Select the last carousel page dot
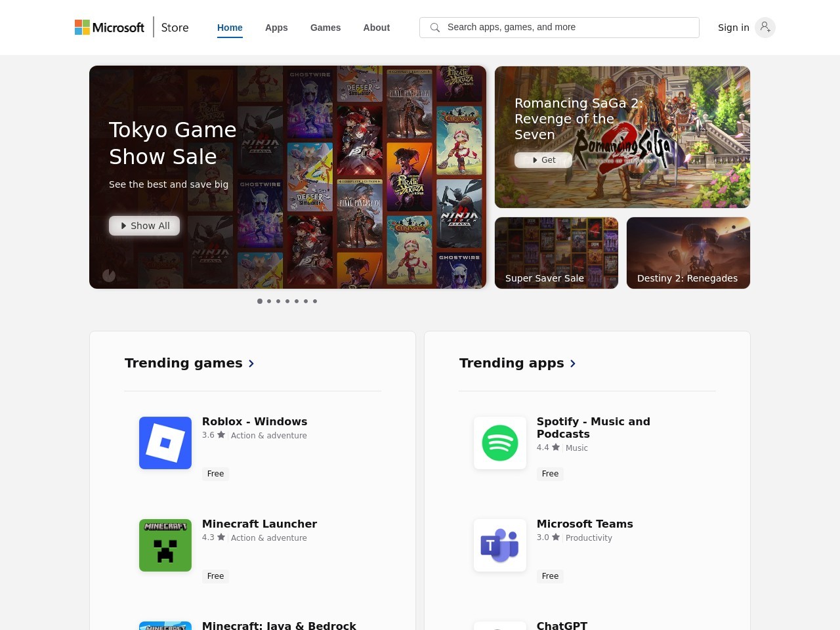Viewport: 840px width, 630px height. click(x=315, y=301)
